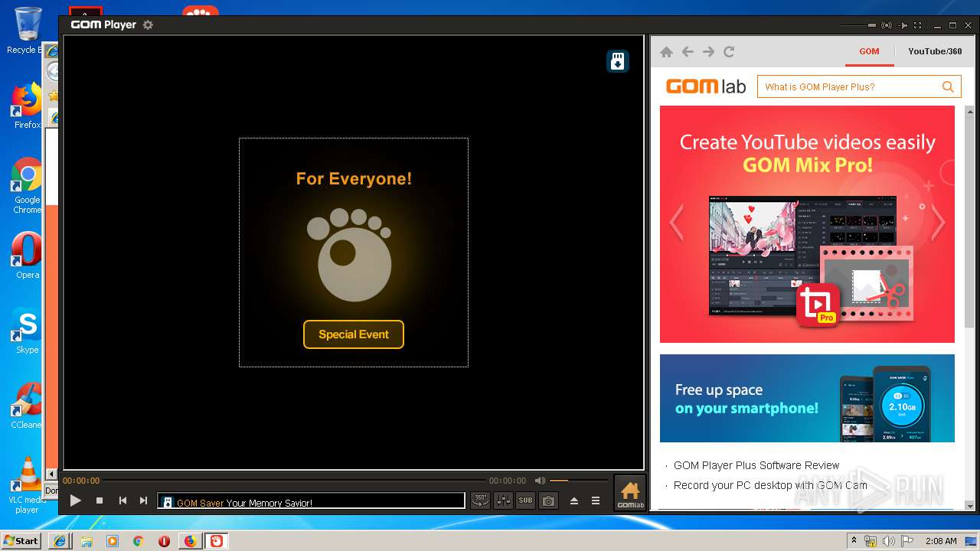Viewport: 980px width, 551px height.
Task: Skip to previous track
Action: point(122,500)
